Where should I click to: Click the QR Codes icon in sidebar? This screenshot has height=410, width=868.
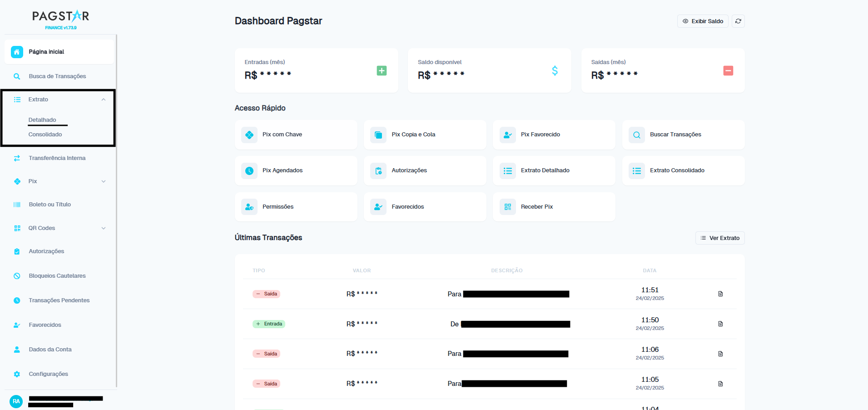(x=17, y=228)
